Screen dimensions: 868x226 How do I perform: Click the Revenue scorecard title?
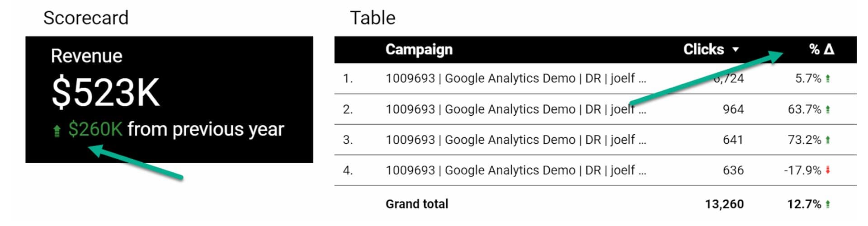[x=86, y=56]
